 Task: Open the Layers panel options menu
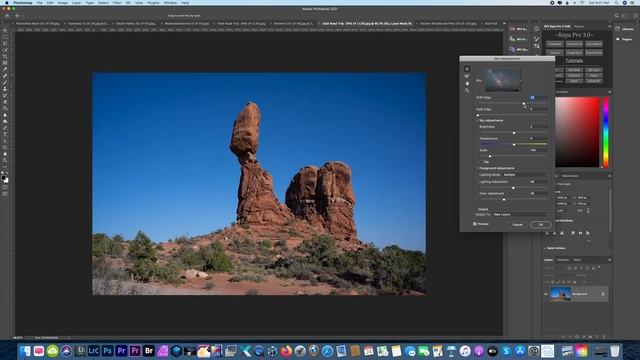pos(610,260)
